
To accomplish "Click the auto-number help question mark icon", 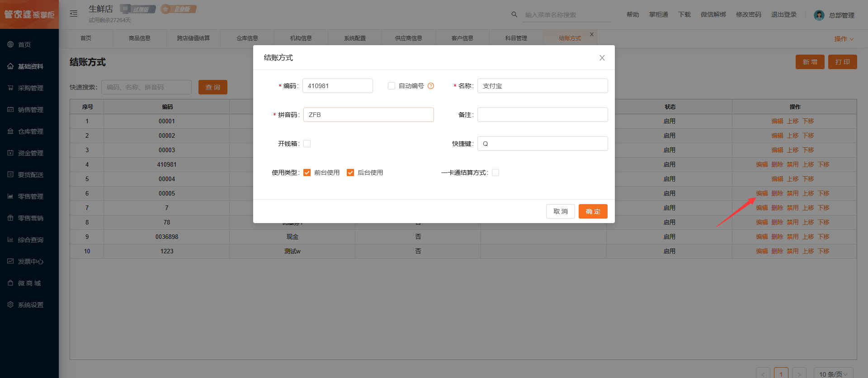I will tap(431, 86).
